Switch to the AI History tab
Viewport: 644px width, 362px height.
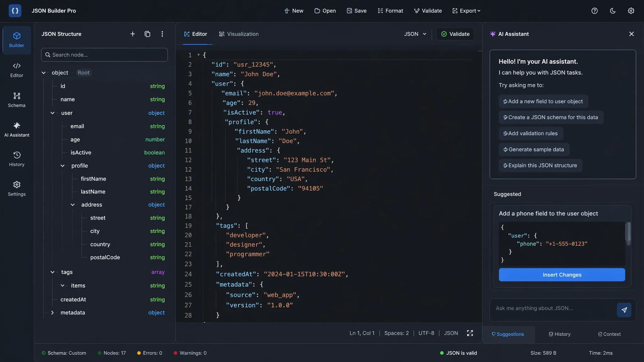pyautogui.click(x=560, y=334)
